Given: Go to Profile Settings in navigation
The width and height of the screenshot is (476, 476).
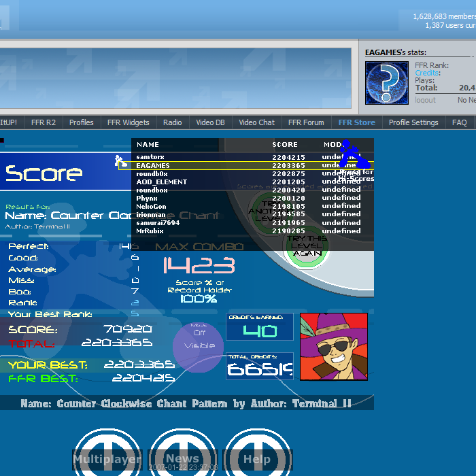Looking at the screenshot, I should (x=413, y=122).
